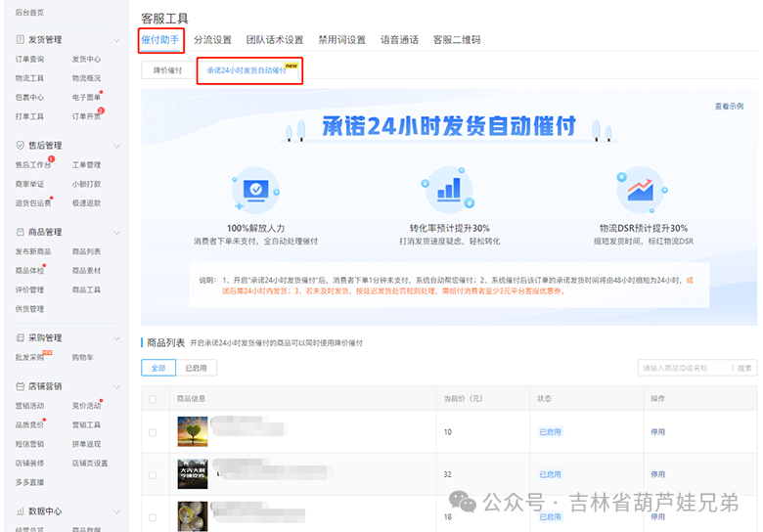Open 订单开票 in sidebar

(x=86, y=116)
